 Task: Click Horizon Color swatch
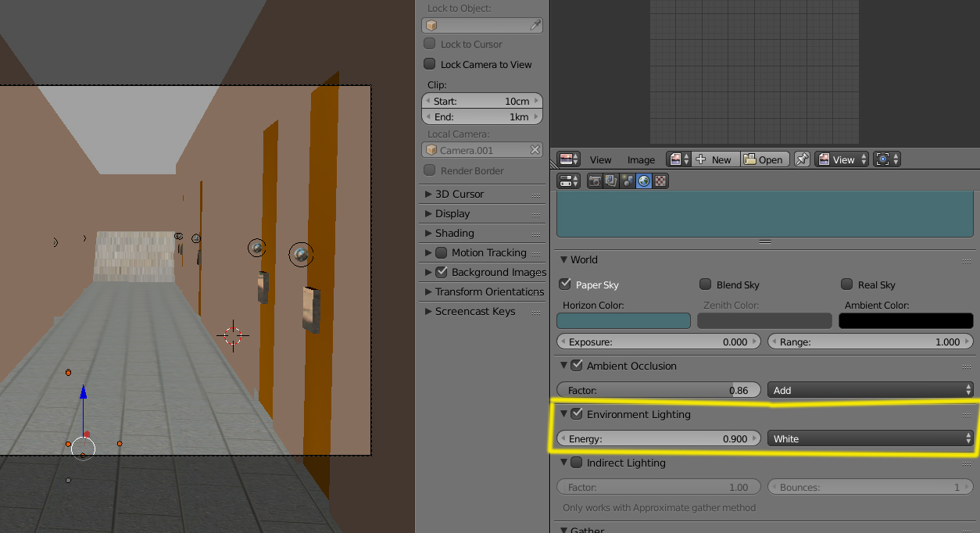coord(624,320)
